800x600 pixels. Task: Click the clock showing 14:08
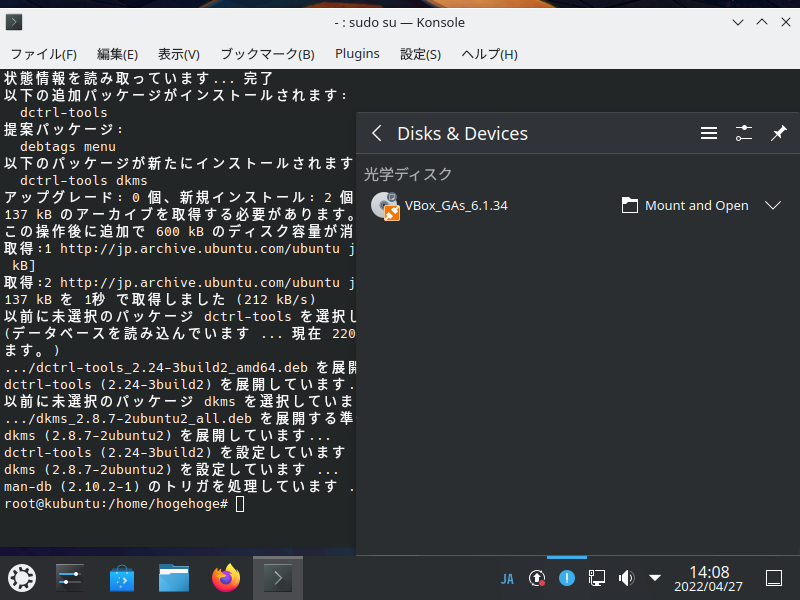(709, 578)
